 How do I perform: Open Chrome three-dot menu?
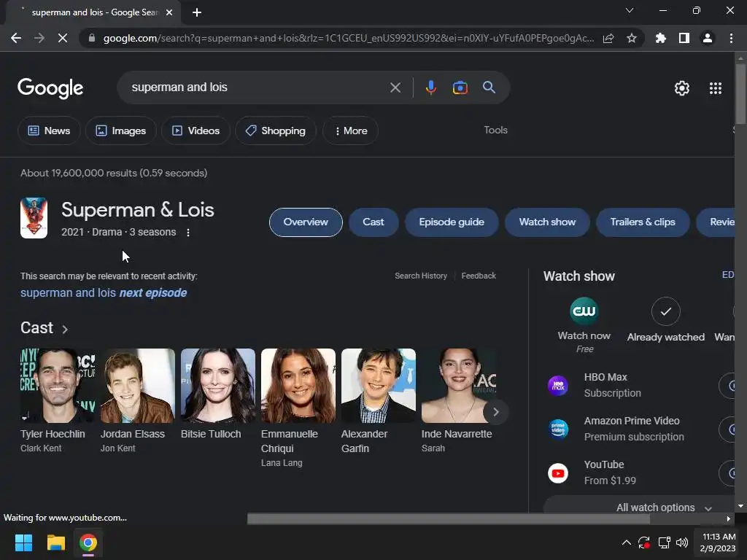click(731, 38)
